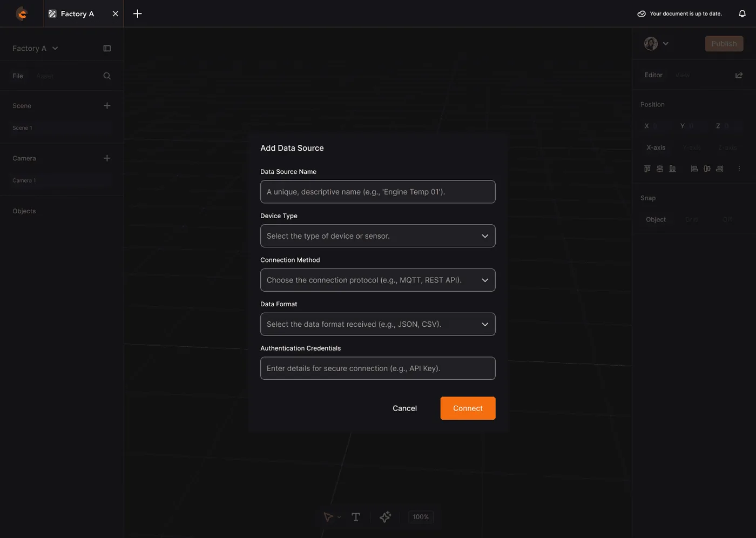
Task: Focus the Authentication Credentials field
Action: 377,368
